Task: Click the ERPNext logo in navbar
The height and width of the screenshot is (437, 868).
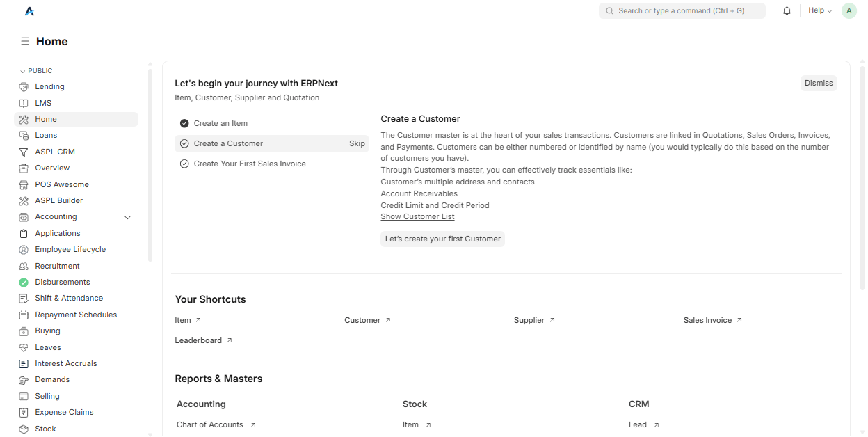Action: [x=29, y=11]
